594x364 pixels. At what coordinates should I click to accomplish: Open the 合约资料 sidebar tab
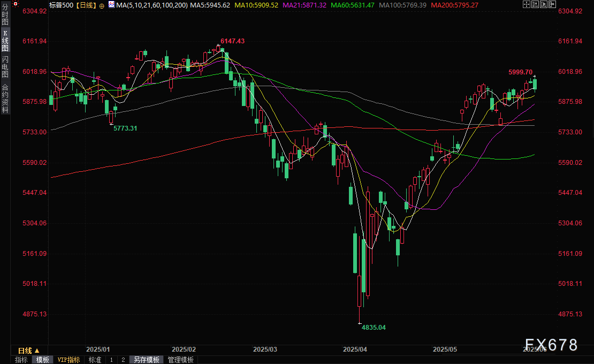coord(5,98)
